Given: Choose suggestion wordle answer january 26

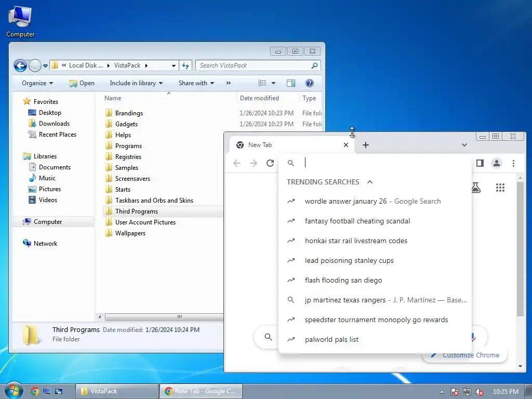Looking at the screenshot, I should [x=375, y=201].
